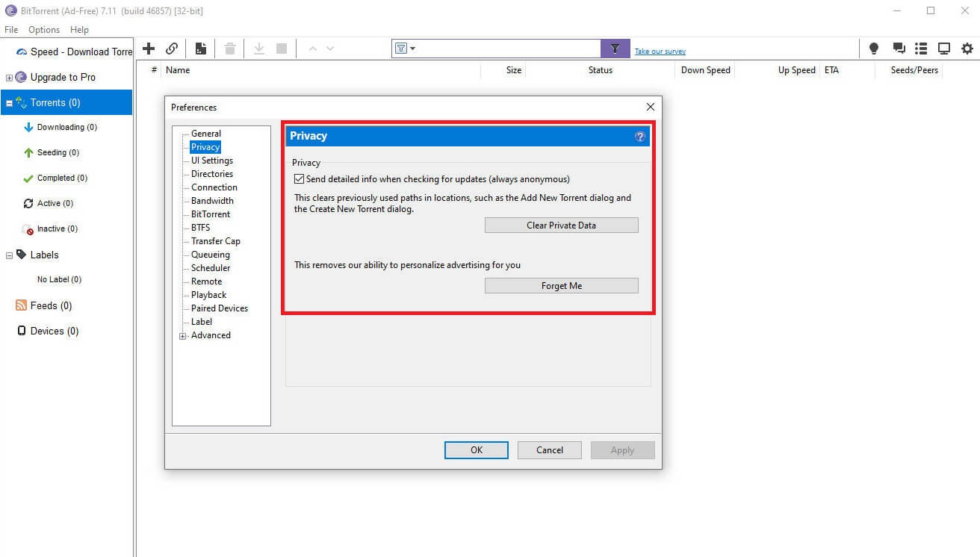Screen dimensions: 980x557
Task: Expand the Advanced preferences node
Action: (183, 336)
